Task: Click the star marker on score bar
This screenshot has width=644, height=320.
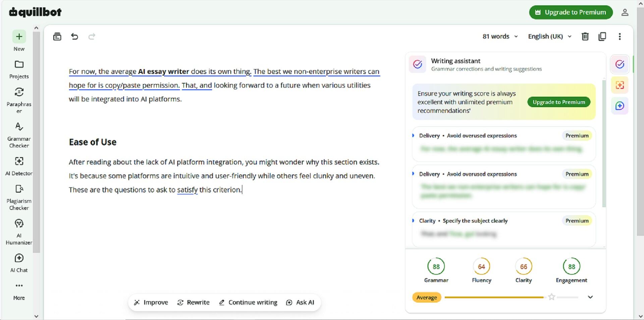Action: tap(551, 297)
